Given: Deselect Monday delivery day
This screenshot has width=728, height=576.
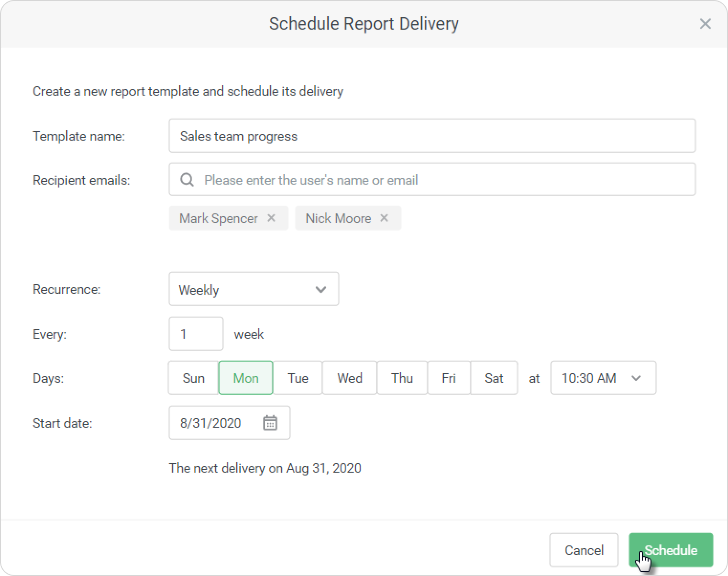Looking at the screenshot, I should point(246,378).
